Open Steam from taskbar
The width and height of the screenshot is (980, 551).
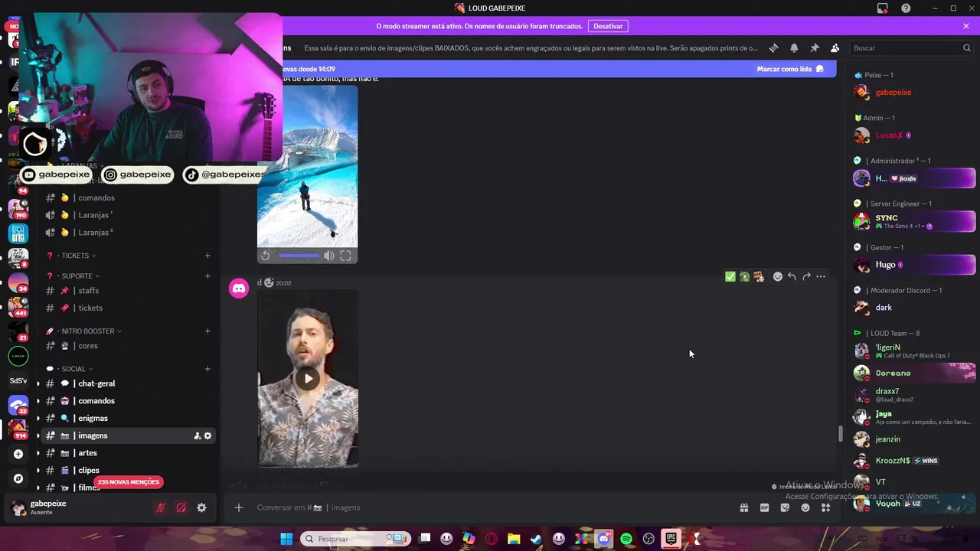click(537, 539)
